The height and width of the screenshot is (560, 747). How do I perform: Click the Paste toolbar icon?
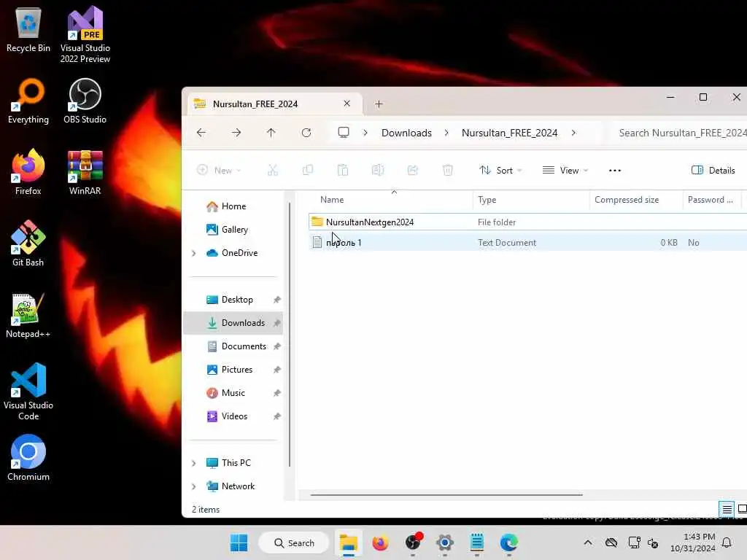(343, 170)
